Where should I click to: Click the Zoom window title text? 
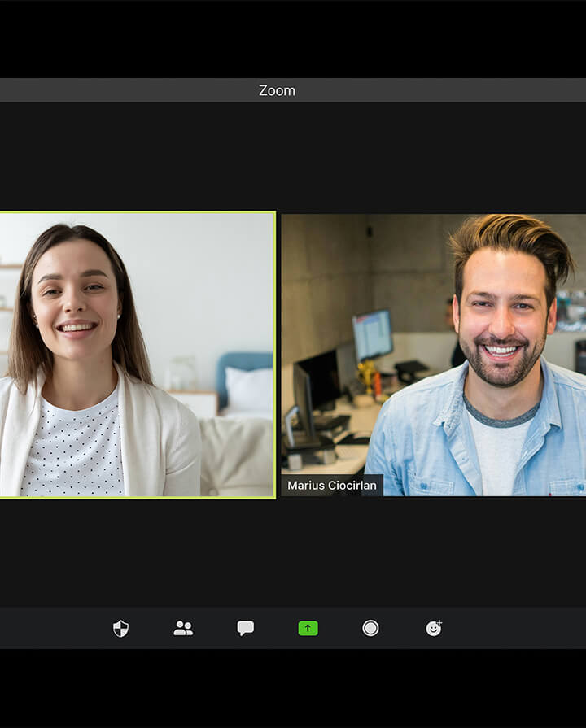click(x=277, y=90)
